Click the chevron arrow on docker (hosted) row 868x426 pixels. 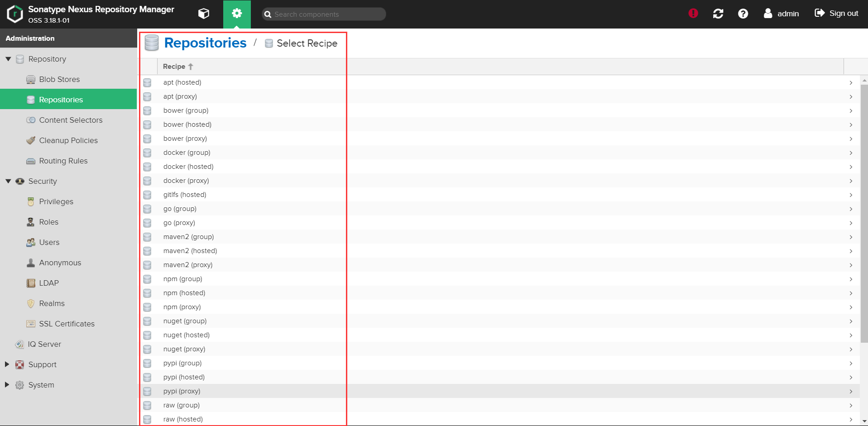point(851,167)
